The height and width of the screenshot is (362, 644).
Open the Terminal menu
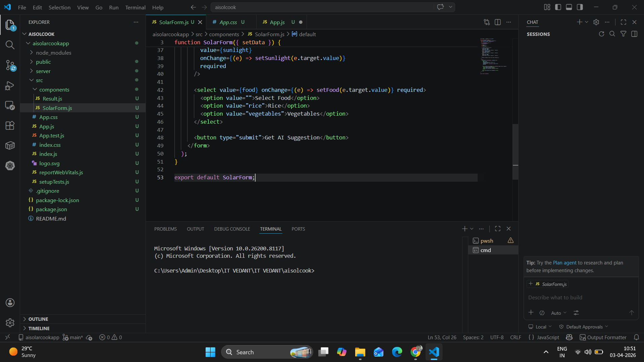point(135,7)
